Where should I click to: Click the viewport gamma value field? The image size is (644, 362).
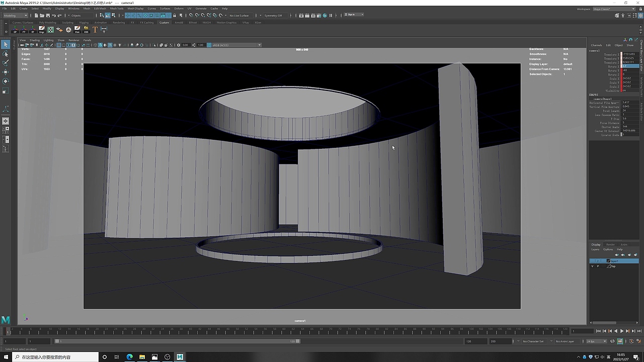point(201,45)
